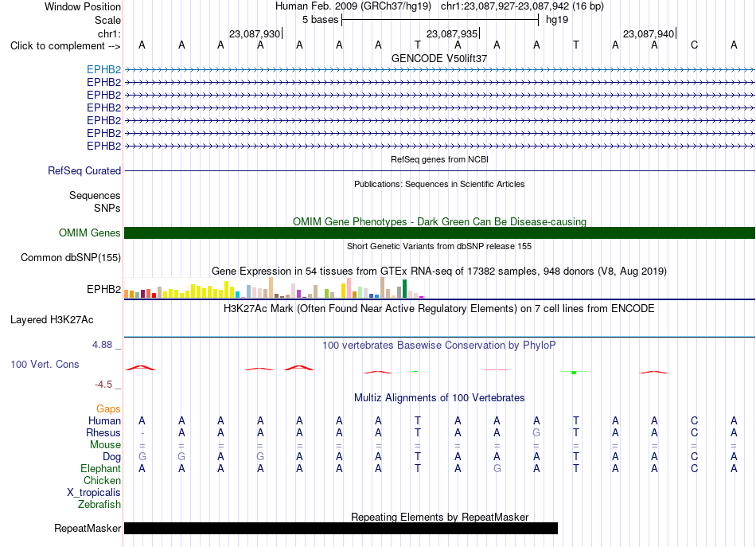Image resolution: width=756 pixels, height=547 pixels.
Task: Click the tall dark green GTEx tissue bar
Action: (x=404, y=288)
